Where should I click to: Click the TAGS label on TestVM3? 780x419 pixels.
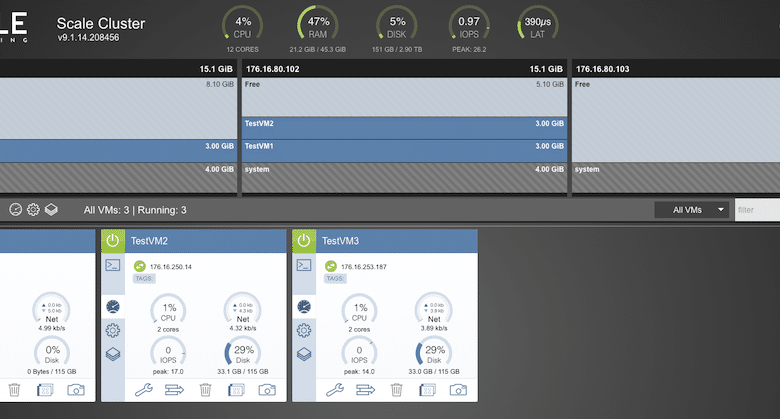click(335, 279)
